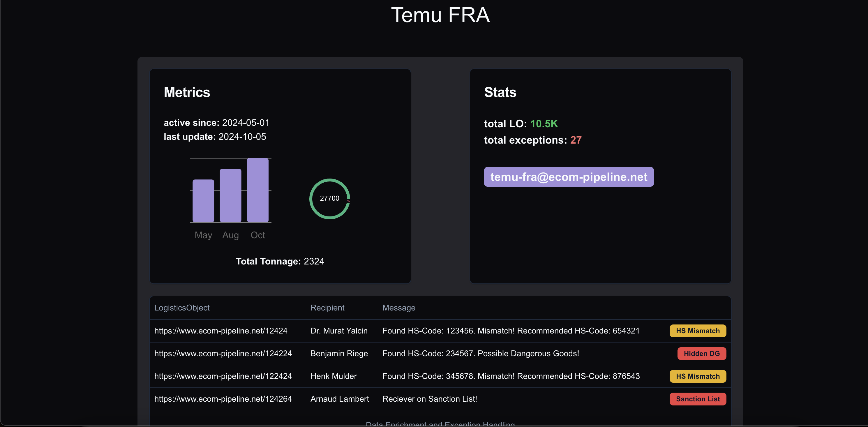Select the May bar in chart
This screenshot has height=427, width=868.
(x=203, y=200)
